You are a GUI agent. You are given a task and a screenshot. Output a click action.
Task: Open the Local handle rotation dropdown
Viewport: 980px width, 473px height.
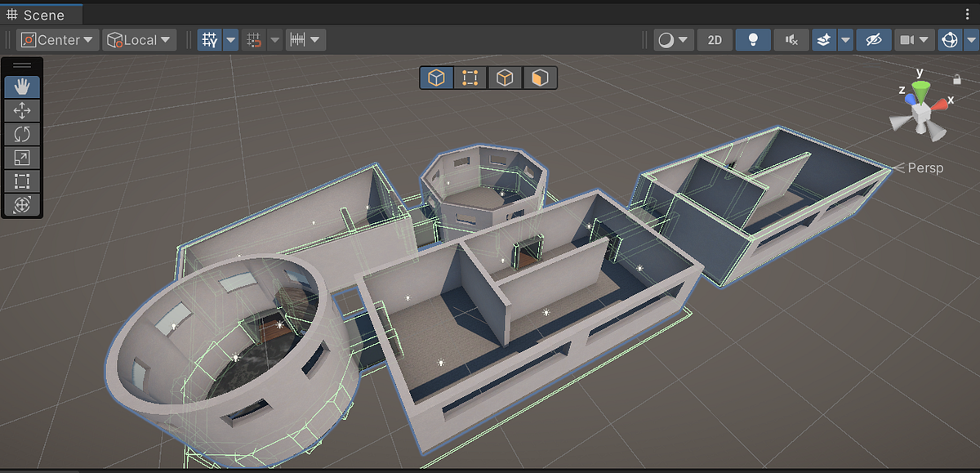tap(138, 39)
